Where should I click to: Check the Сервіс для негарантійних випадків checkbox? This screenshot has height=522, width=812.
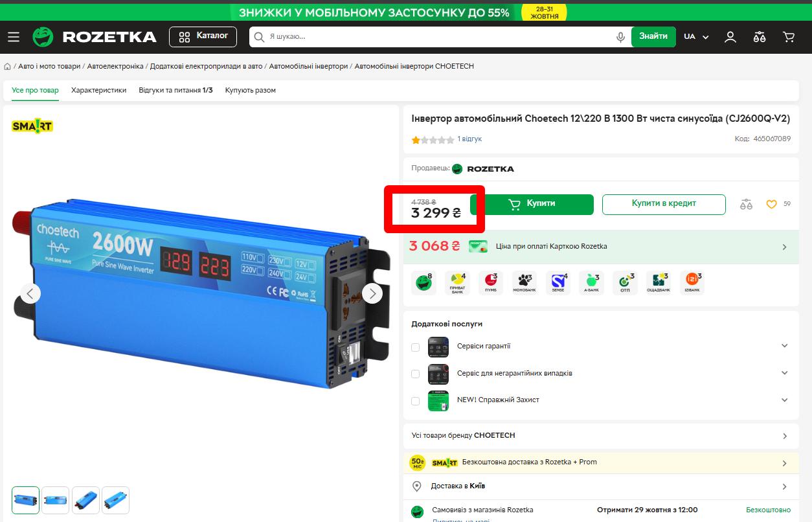point(415,374)
